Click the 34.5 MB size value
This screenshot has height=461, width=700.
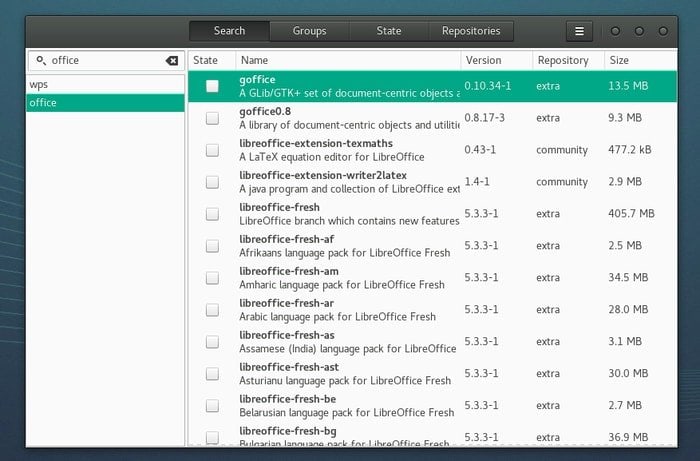[x=628, y=277]
